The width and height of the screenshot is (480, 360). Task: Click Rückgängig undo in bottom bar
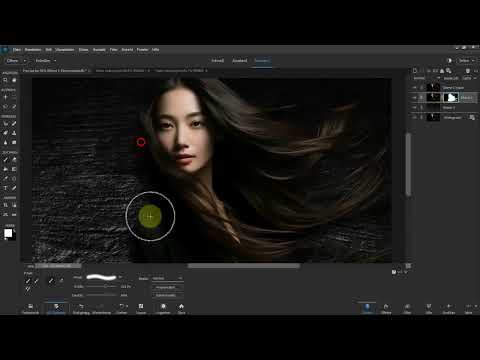coord(81,309)
